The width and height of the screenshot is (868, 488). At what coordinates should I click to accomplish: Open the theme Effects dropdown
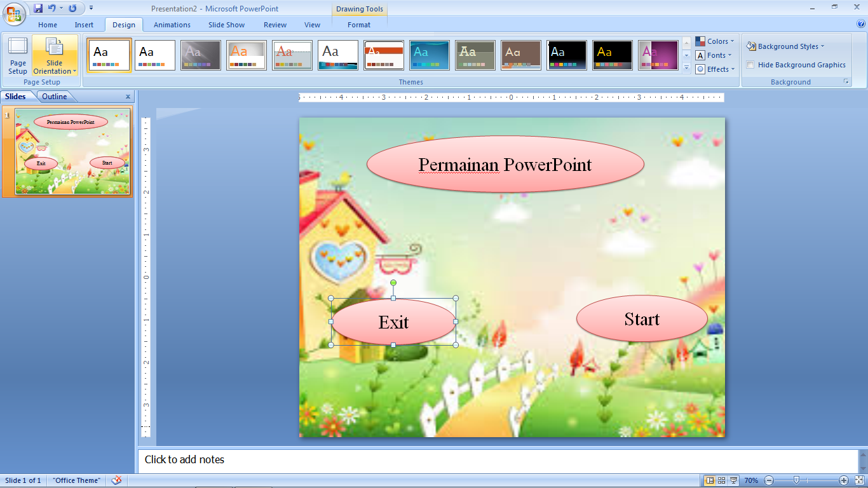[x=716, y=69]
